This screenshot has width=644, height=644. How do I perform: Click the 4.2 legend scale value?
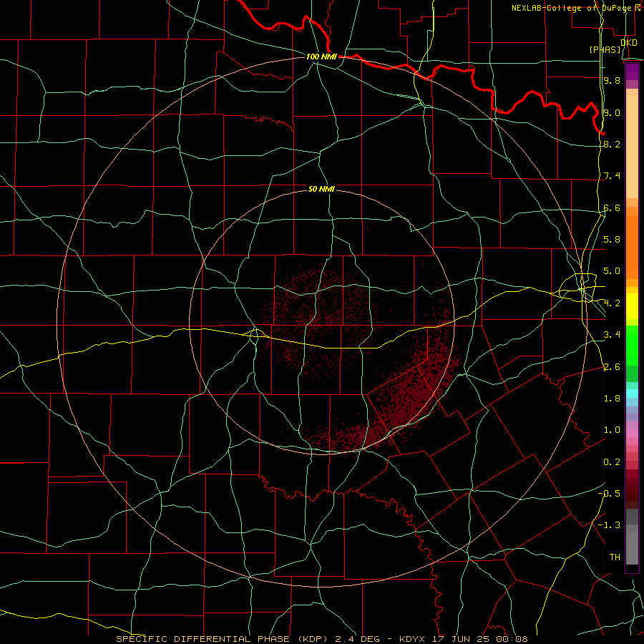(612, 303)
